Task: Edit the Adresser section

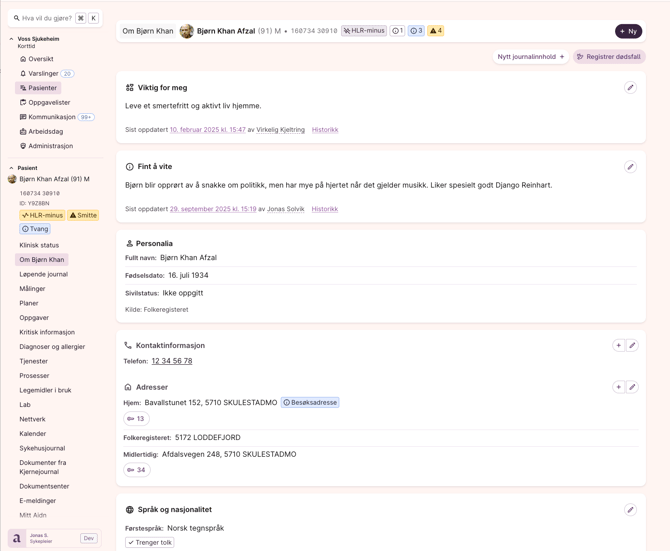Action: (x=632, y=387)
